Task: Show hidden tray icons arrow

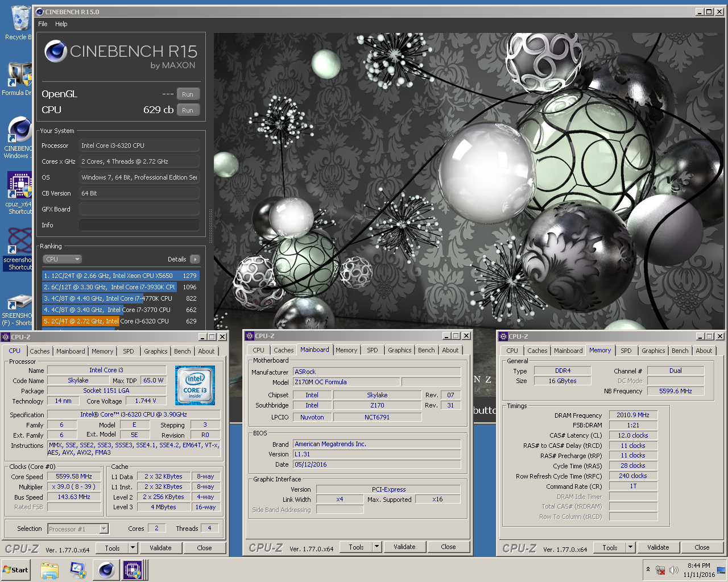Action: click(x=648, y=569)
